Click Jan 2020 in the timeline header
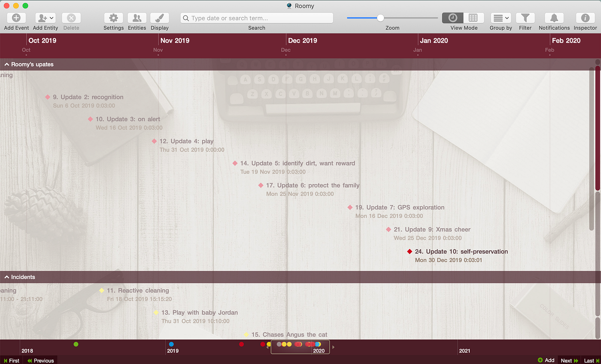This screenshot has height=364, width=601. [x=434, y=41]
